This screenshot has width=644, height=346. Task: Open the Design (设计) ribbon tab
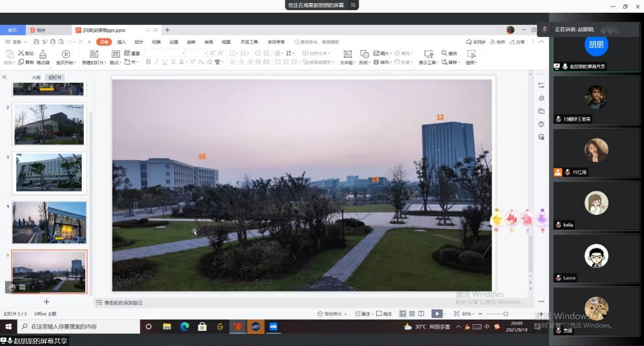click(139, 42)
